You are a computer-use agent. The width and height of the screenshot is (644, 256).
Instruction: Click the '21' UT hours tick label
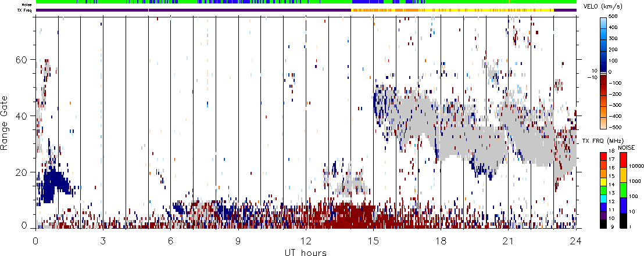click(508, 241)
